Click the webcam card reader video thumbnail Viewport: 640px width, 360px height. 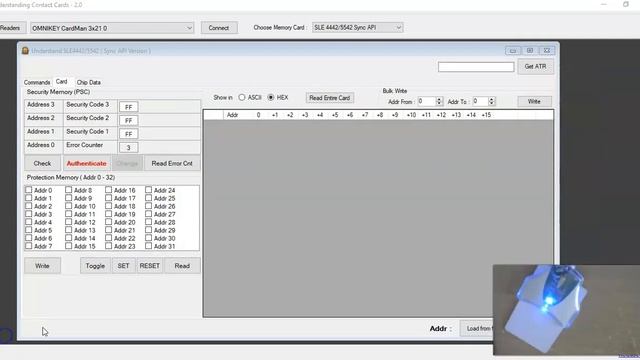click(x=567, y=310)
